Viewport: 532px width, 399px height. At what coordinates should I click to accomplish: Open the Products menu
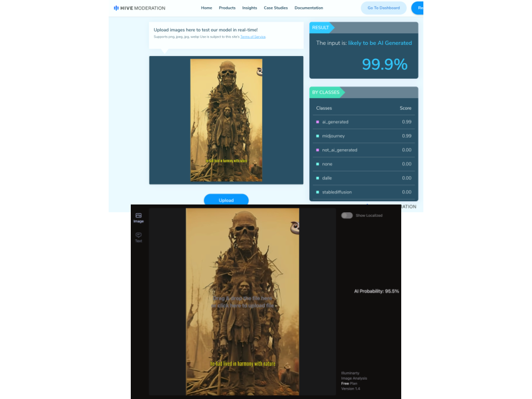pyautogui.click(x=227, y=8)
